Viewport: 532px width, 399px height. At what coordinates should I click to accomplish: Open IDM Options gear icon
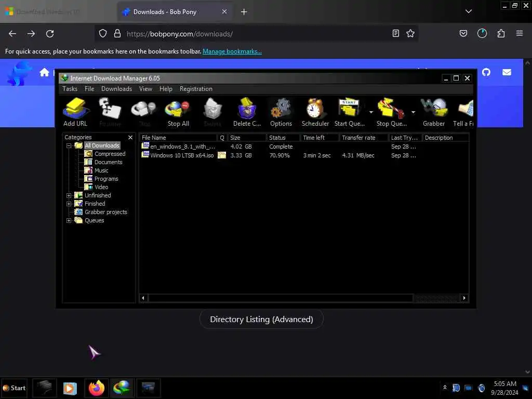point(281,112)
